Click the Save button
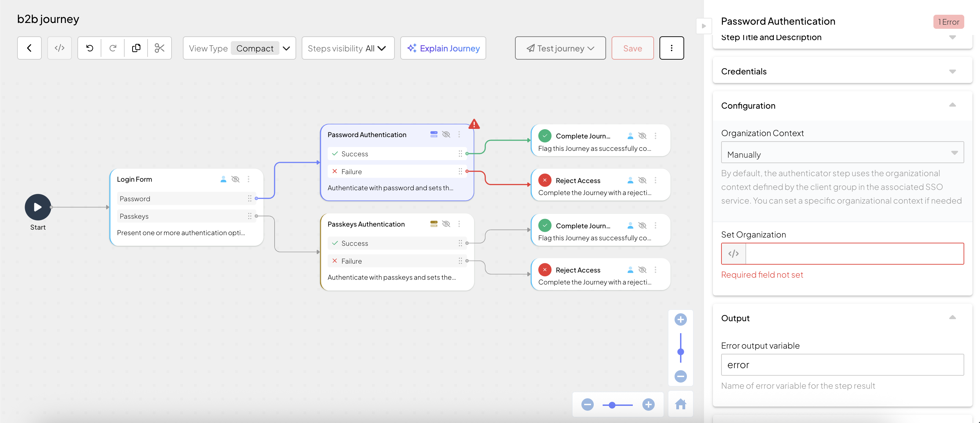The height and width of the screenshot is (423, 980). 632,48
